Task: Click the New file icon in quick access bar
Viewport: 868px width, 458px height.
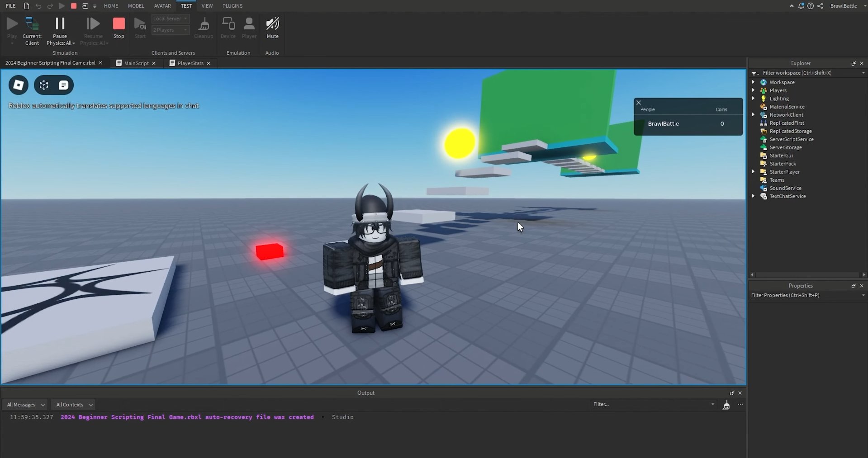Action: (27, 6)
